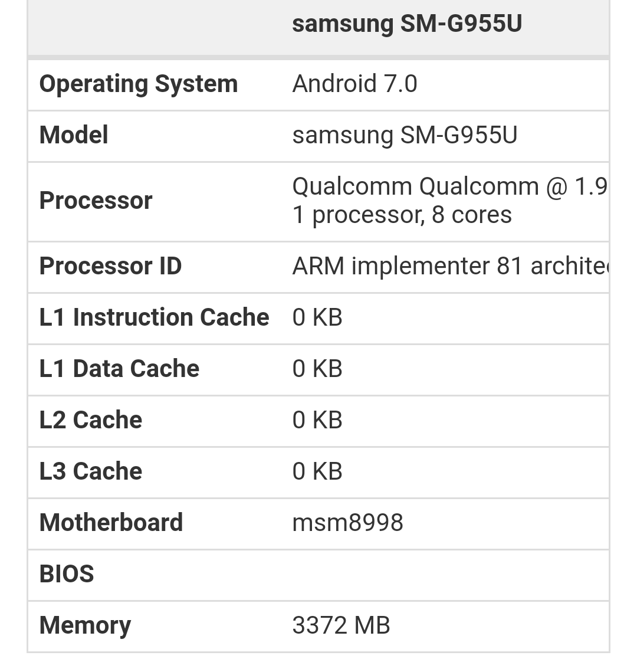Select the BIOS row label
This screenshot has width=637, height=672.
(67, 574)
